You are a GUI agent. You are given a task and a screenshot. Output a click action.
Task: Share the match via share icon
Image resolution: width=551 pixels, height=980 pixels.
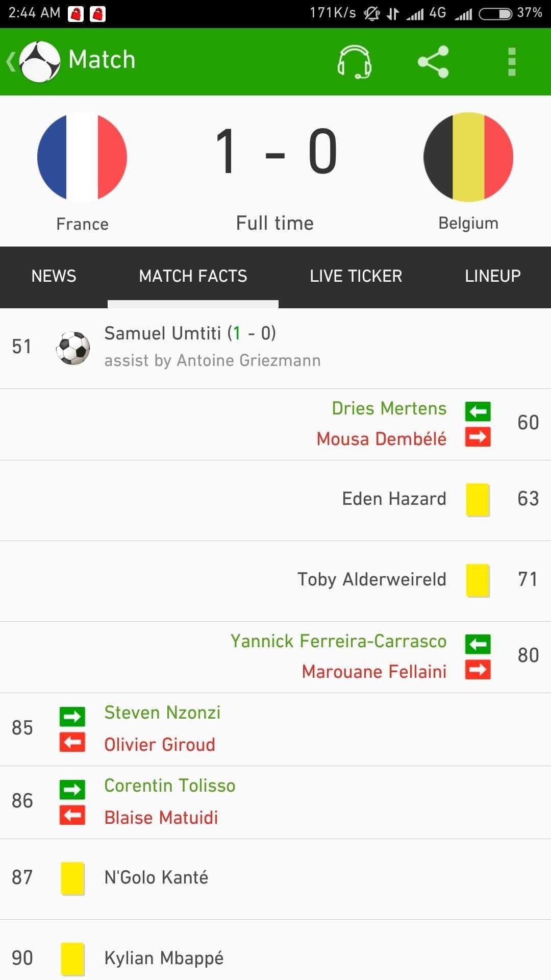[433, 62]
